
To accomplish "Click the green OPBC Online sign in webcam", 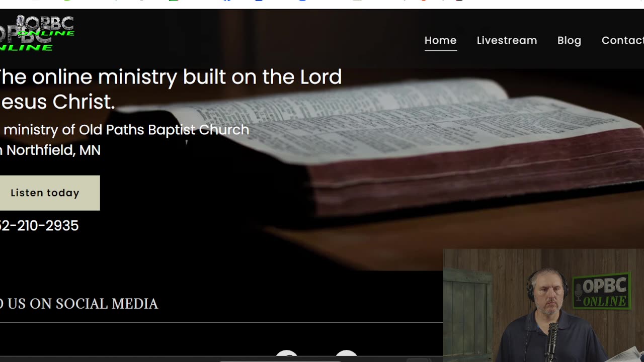I will point(602,291).
